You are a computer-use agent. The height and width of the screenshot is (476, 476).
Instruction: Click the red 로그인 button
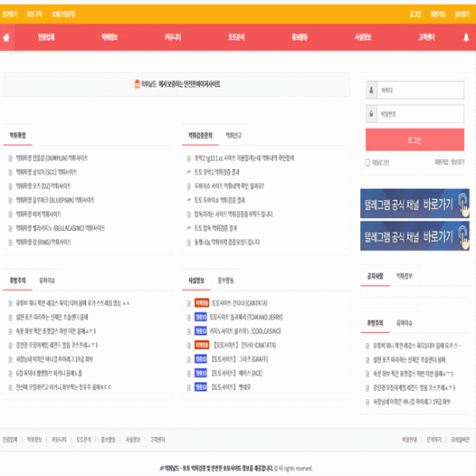click(415, 140)
